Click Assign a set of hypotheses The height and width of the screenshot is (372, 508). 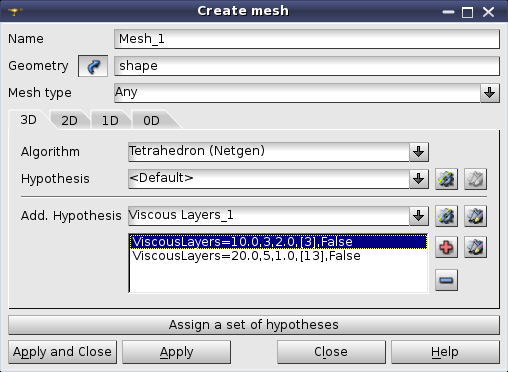pos(254,325)
